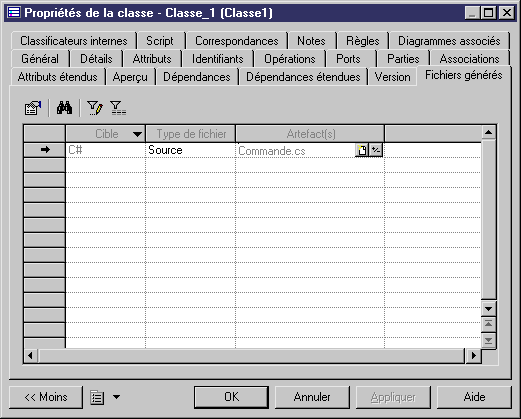Click the new artifact icon beside Commande.cs

click(362, 150)
